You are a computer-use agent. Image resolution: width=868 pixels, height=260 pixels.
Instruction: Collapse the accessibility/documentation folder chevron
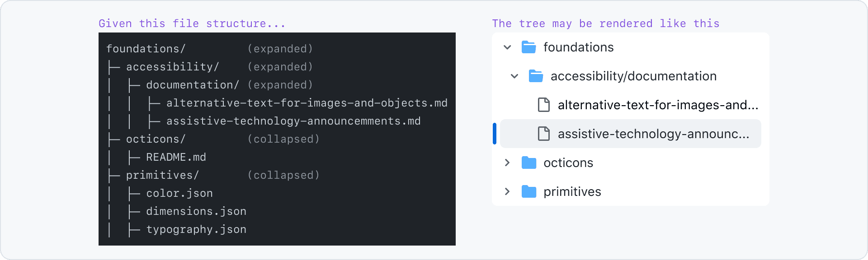514,76
